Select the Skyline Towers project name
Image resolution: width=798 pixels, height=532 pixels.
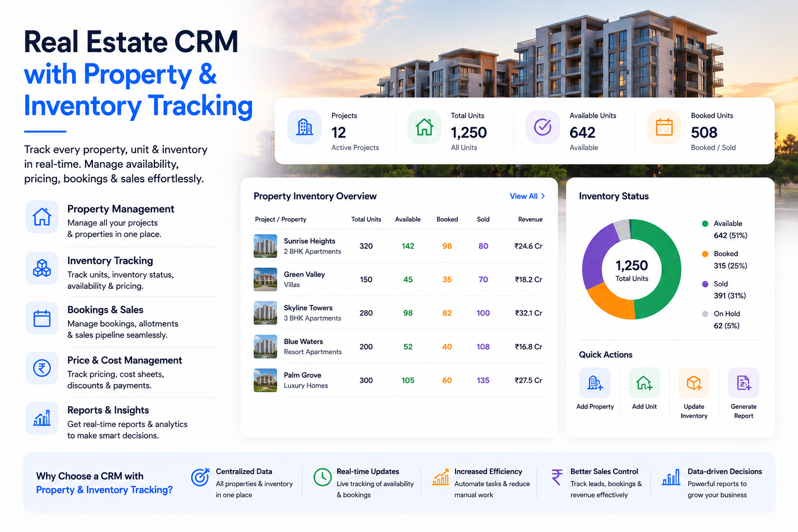tap(308, 308)
